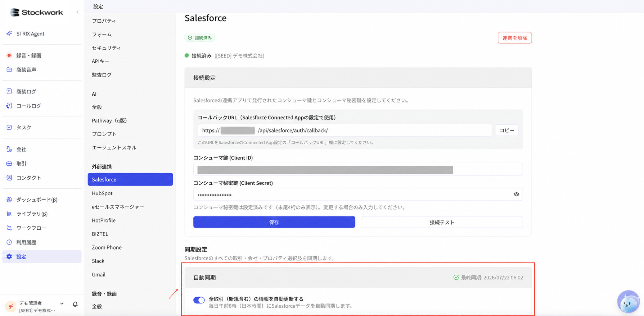The height and width of the screenshot is (316, 644).
Task: Open セキュリティ settings page
Action: pyautogui.click(x=107, y=48)
